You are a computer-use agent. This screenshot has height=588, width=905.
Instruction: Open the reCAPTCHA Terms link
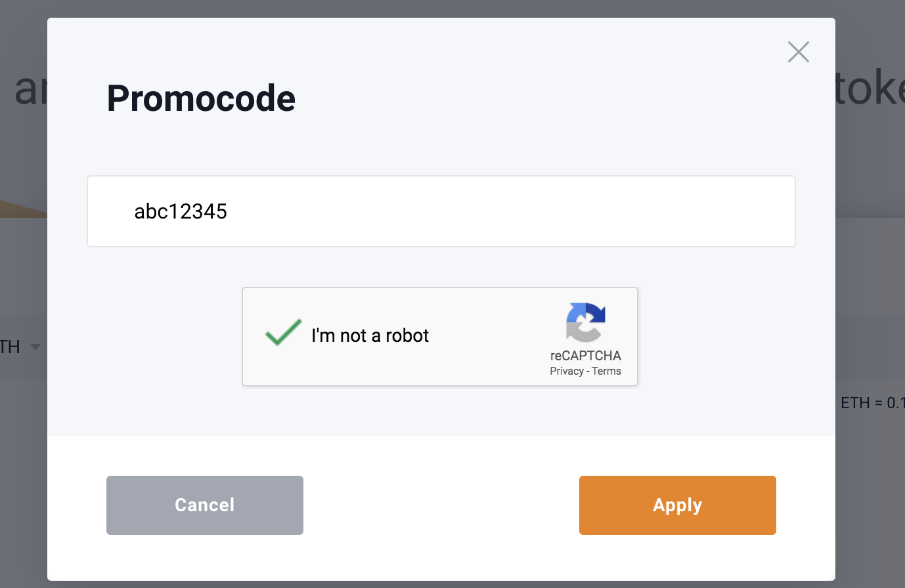point(606,371)
